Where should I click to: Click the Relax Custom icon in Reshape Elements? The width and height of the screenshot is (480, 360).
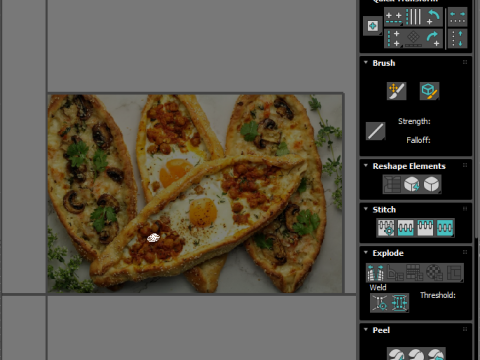coord(432,184)
